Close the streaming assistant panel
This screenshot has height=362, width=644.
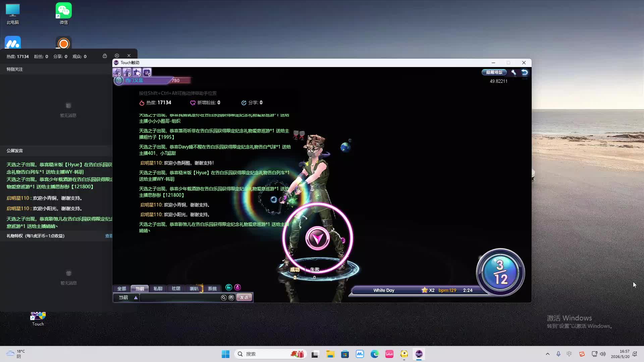point(129,56)
